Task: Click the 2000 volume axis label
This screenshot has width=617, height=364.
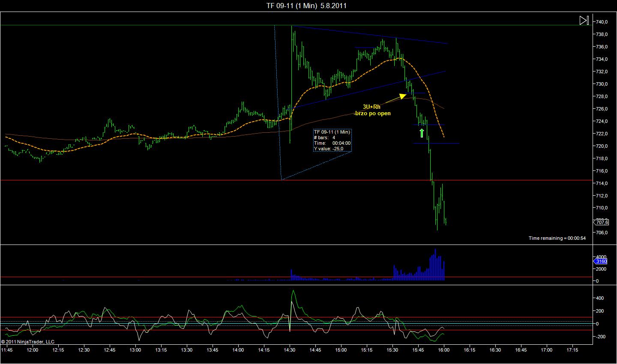Action: tap(601, 269)
